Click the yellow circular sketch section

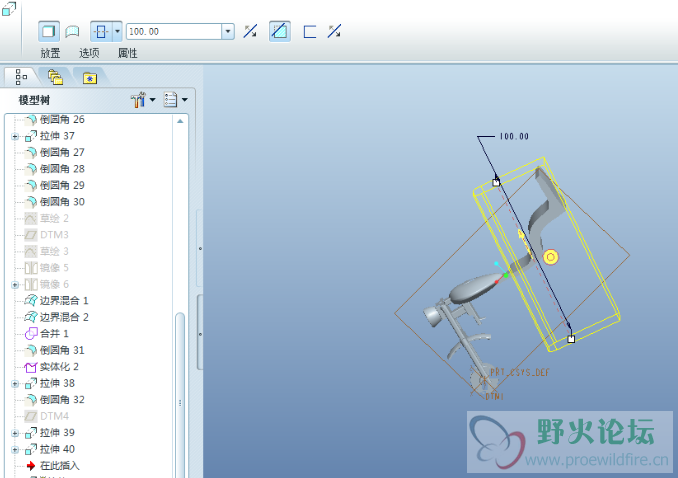(550, 257)
